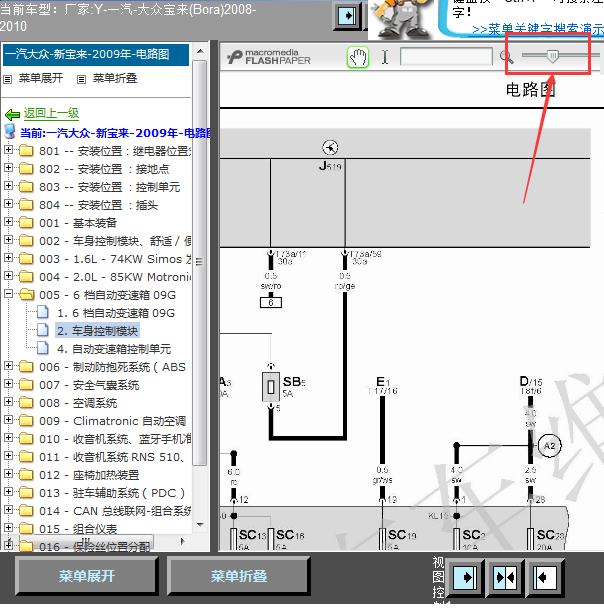This screenshot has width=604, height=613.
Task: Select the FlashPaper hand pan tool
Action: (358, 57)
